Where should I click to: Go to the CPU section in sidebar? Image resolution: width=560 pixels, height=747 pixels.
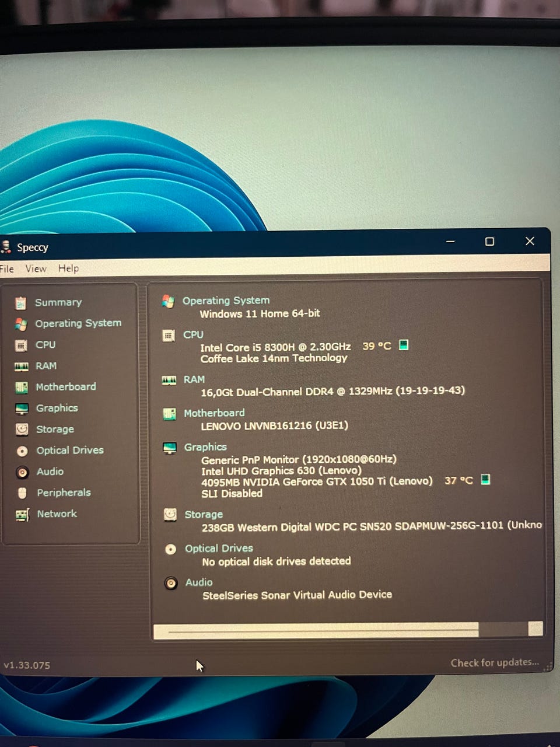pyautogui.click(x=45, y=345)
